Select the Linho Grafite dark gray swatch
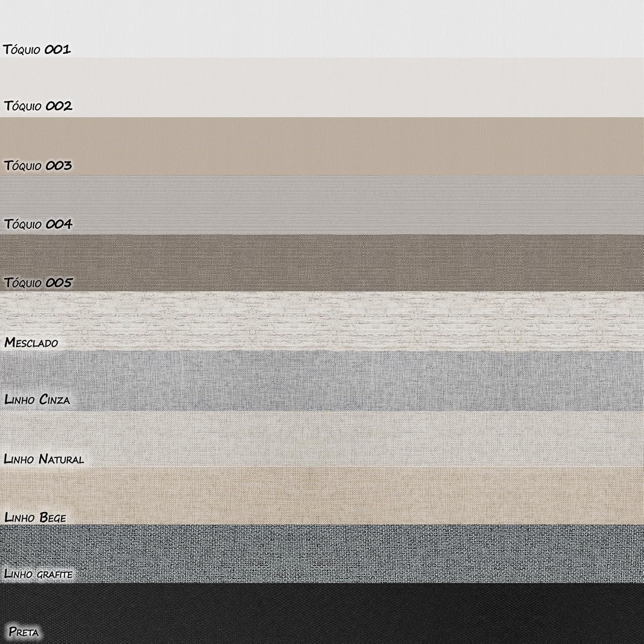This screenshot has height=644, width=644. point(322,554)
